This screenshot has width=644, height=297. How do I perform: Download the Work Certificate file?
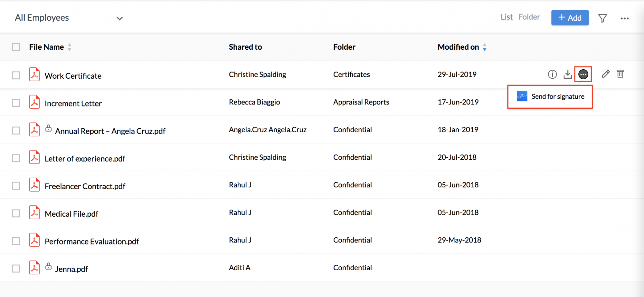click(x=568, y=74)
